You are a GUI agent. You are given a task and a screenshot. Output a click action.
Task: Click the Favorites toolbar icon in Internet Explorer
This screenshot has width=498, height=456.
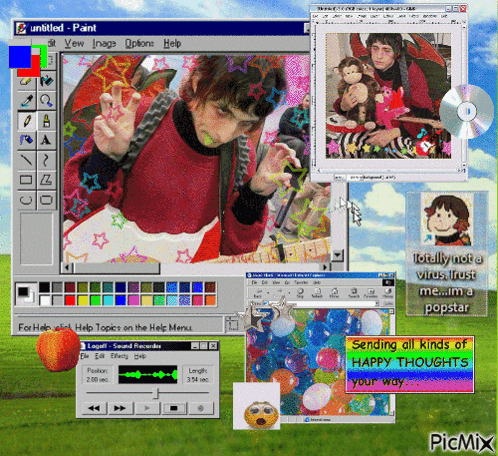click(370, 293)
